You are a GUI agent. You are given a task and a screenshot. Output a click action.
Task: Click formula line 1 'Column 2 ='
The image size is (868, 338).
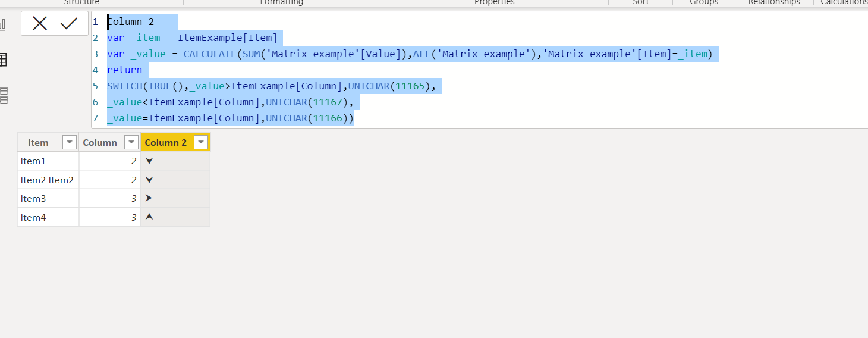click(136, 22)
